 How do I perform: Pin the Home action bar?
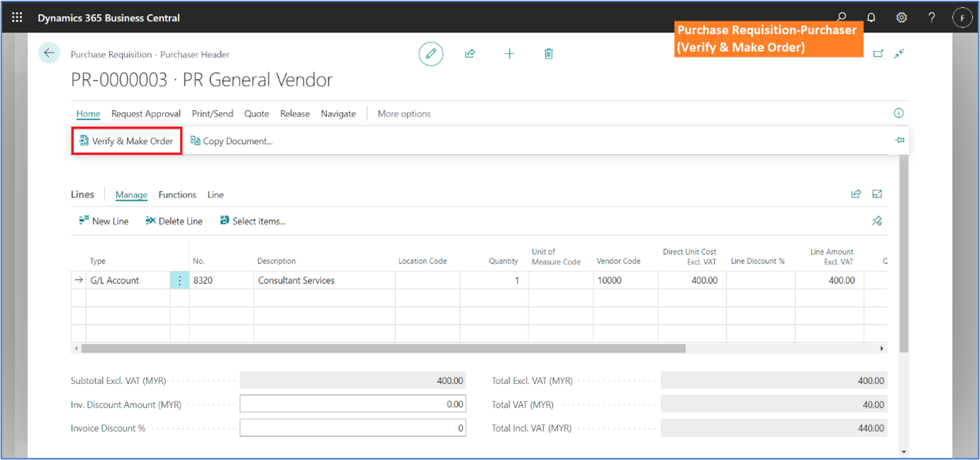point(899,141)
